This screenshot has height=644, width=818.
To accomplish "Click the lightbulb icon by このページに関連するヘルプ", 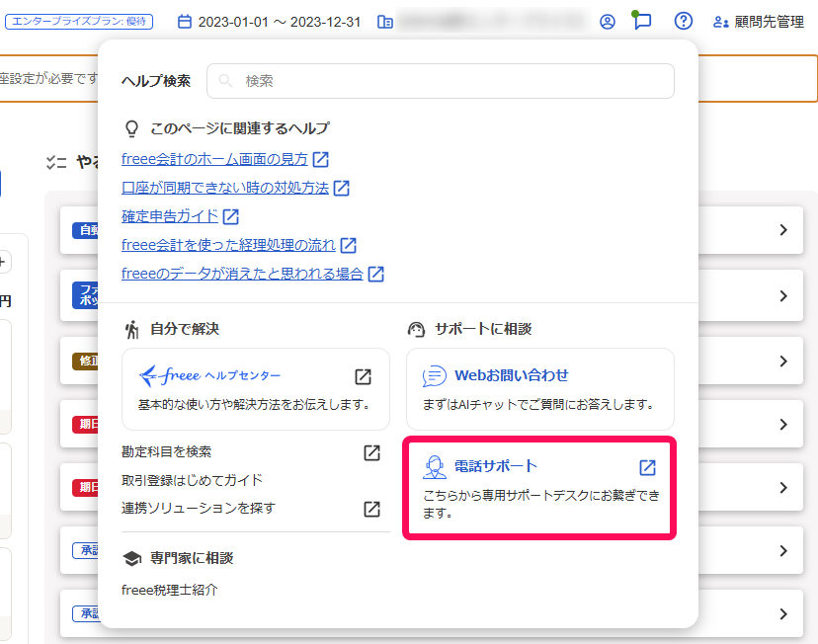I will click(x=132, y=128).
